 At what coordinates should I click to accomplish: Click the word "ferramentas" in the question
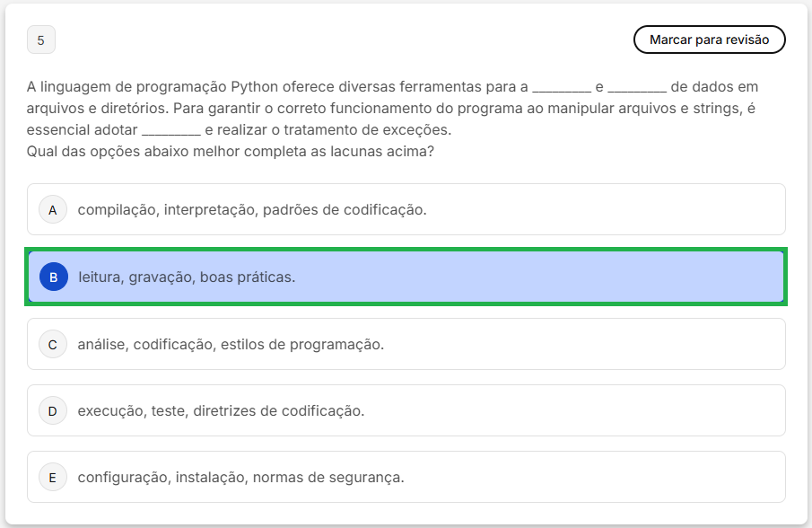[x=431, y=87]
